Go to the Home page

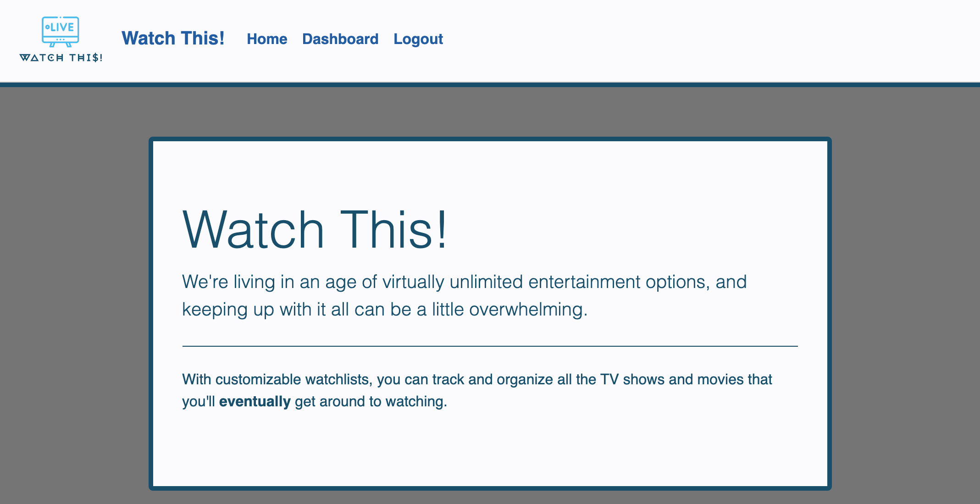(267, 39)
